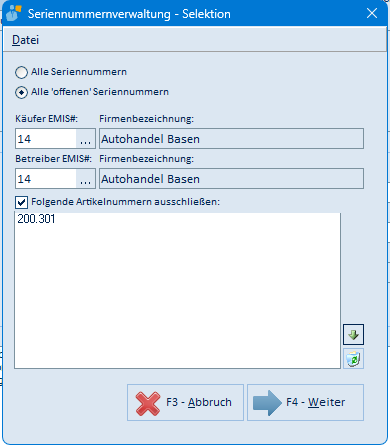Select 'Alle Seriennummern' radio button
Image resolution: width=390 pixels, height=447 pixels.
(22, 72)
